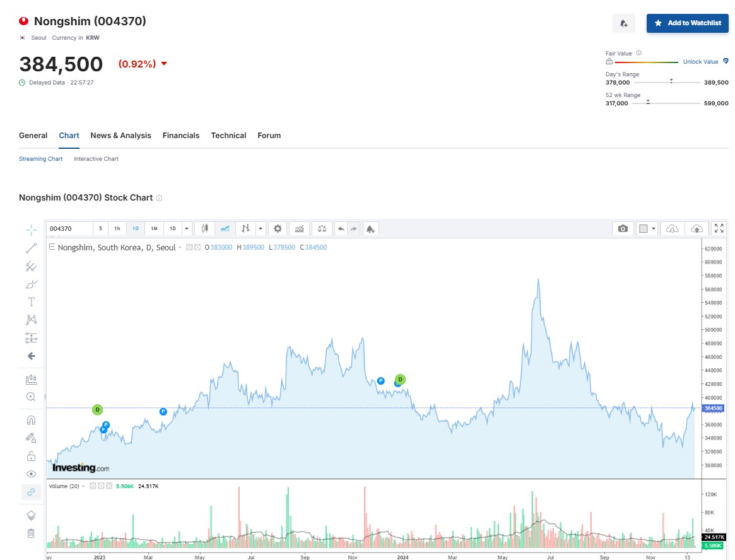Hide the Volume indicator eye toggle
Image resolution: width=735 pixels, height=560 pixels.
(x=93, y=486)
